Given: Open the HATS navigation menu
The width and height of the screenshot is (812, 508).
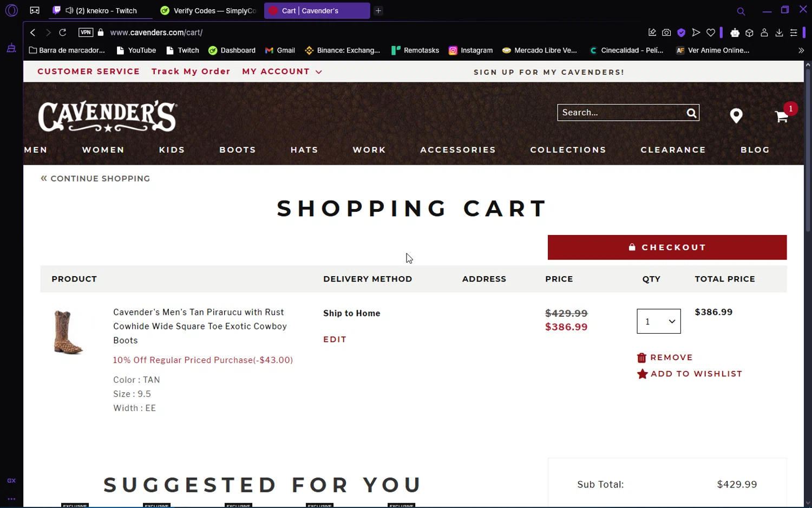Looking at the screenshot, I should (x=304, y=150).
